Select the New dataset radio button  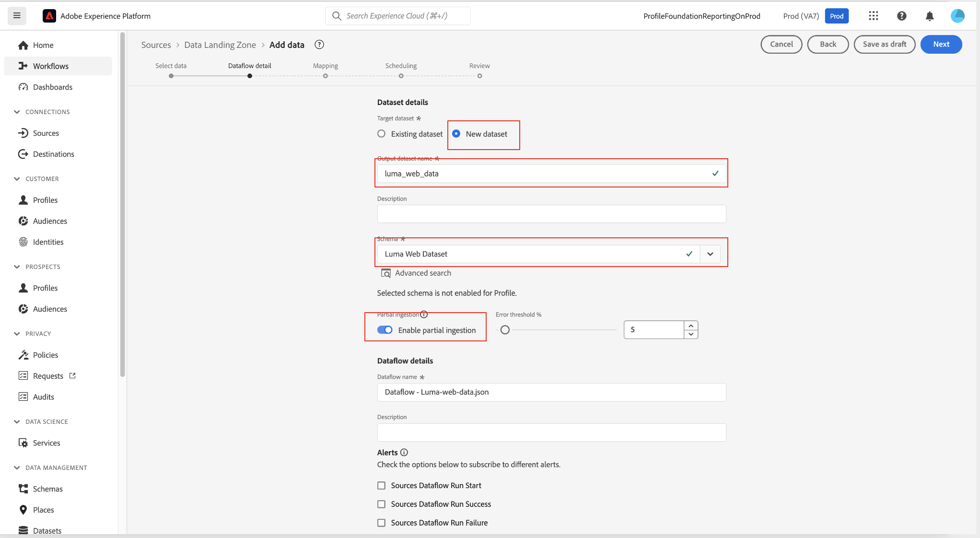456,134
